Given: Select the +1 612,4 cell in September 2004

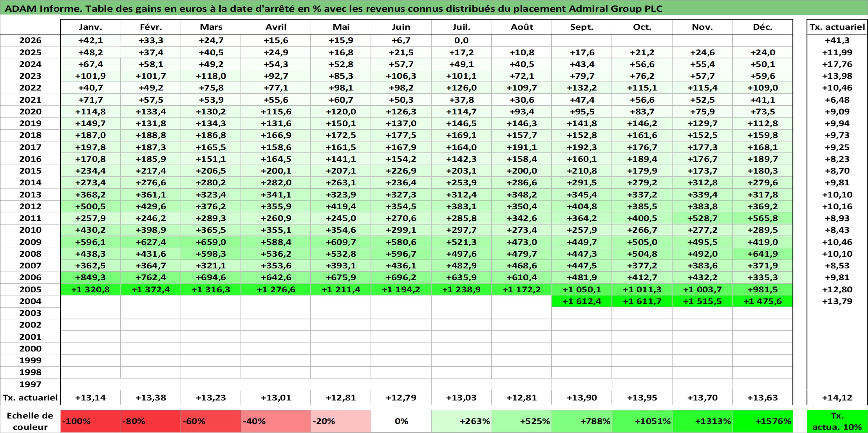Looking at the screenshot, I should pyautogui.click(x=582, y=301).
